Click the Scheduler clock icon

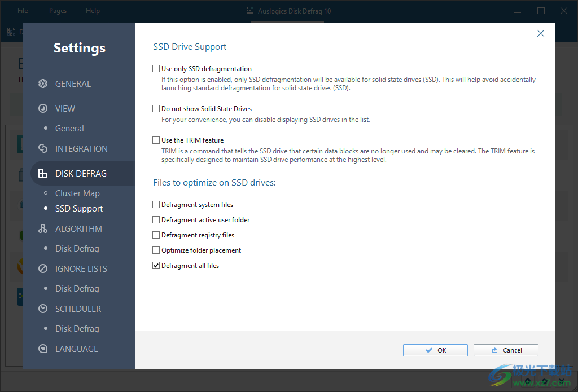click(x=43, y=309)
